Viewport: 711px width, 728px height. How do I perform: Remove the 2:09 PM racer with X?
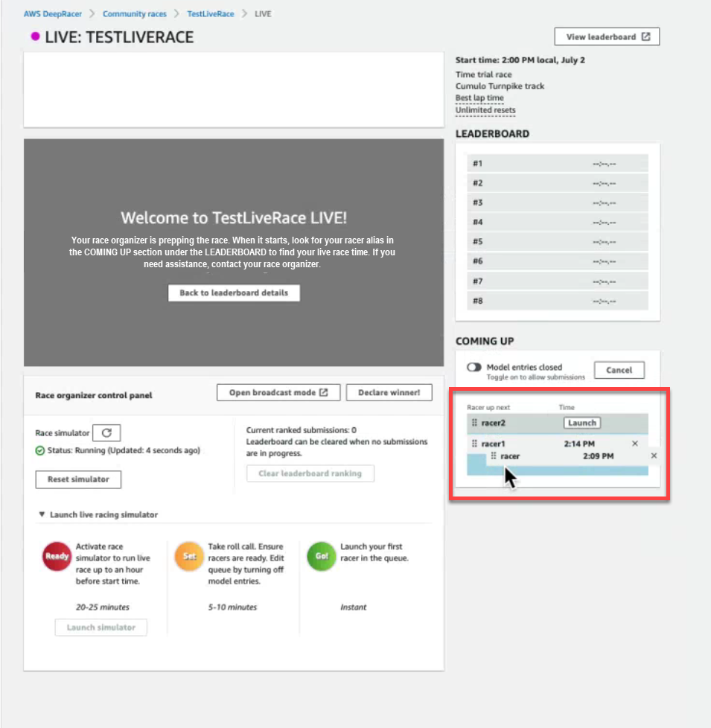point(654,456)
